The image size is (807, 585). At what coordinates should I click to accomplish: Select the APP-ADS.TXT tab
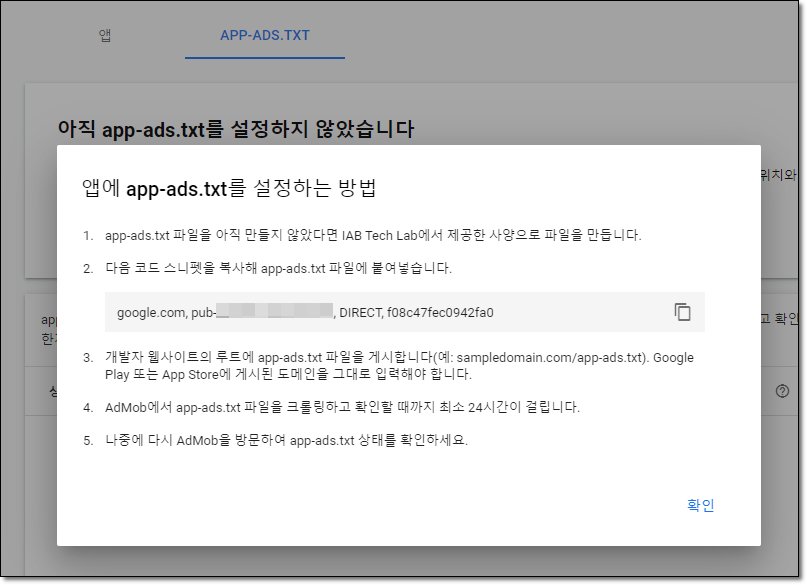coord(265,36)
